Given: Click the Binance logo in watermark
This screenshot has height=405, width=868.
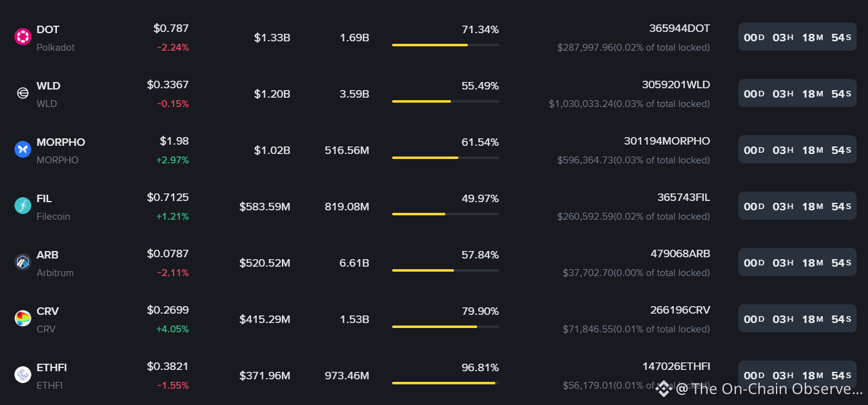Looking at the screenshot, I should (664, 389).
